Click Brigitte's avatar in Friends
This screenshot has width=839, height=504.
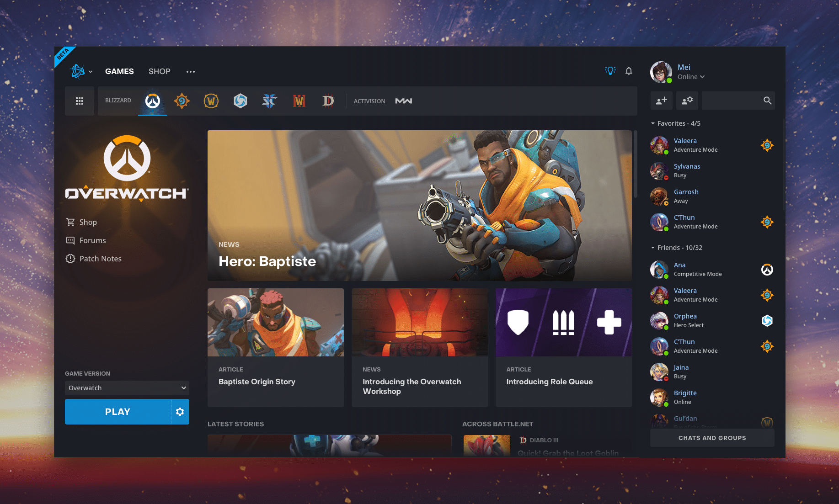tap(659, 398)
